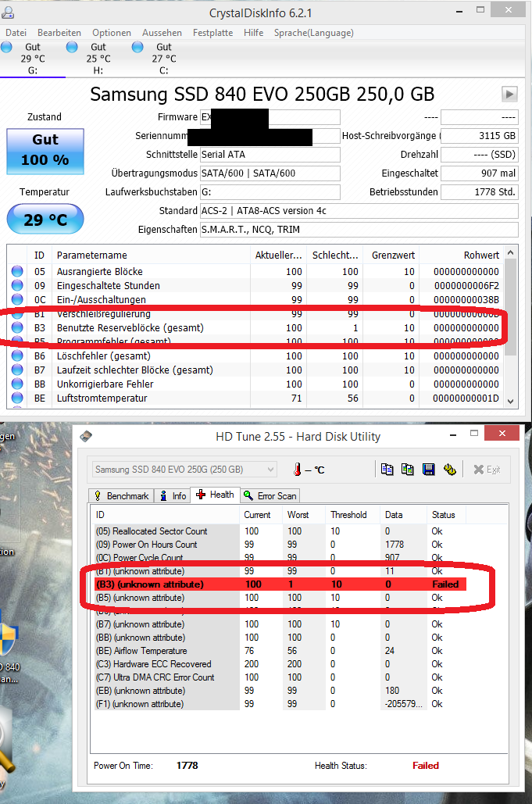Minimize the HD Tune window
Image resolution: width=532 pixels, height=804 pixels.
point(453,434)
